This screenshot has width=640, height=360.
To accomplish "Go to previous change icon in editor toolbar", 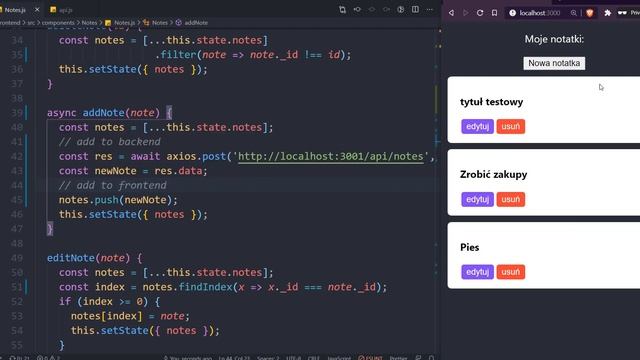I will point(357,9).
